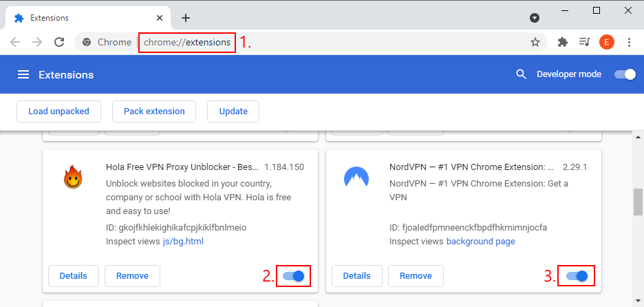Click the Developer mode label

(x=569, y=74)
